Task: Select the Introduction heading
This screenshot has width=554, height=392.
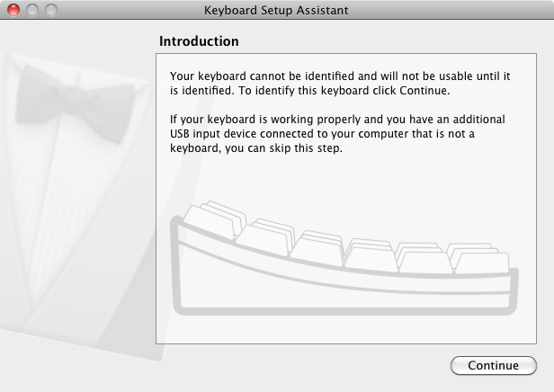Action: (x=199, y=41)
